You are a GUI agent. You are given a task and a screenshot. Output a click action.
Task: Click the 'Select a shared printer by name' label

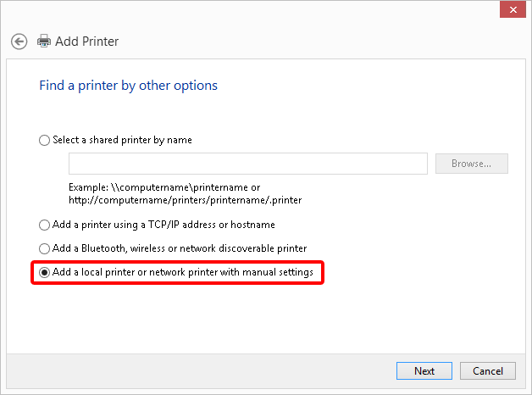coord(122,141)
